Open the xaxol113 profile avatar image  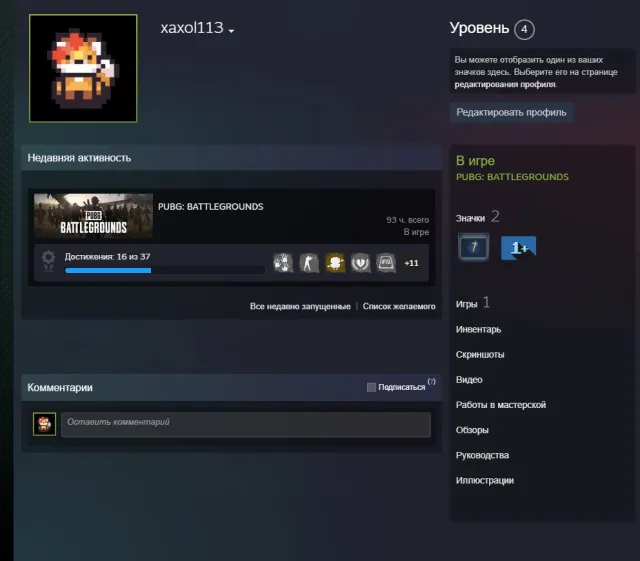coord(83,68)
